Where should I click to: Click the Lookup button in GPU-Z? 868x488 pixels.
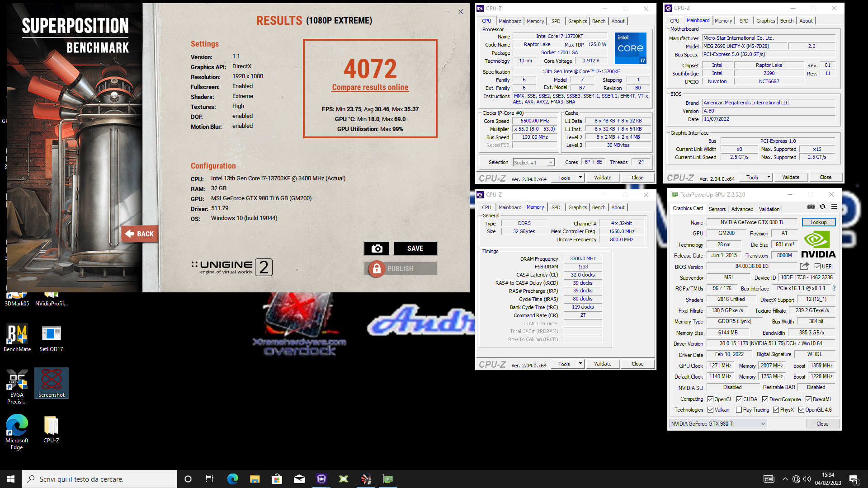[818, 222]
